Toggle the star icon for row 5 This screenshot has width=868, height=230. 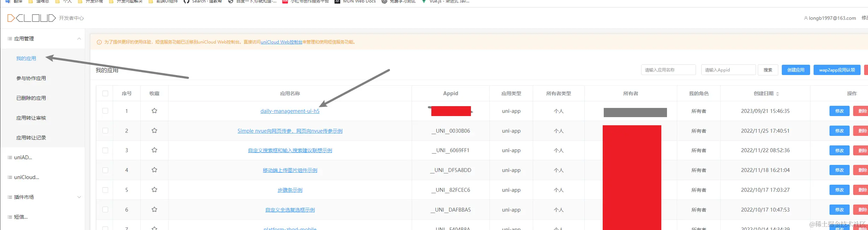tap(154, 190)
